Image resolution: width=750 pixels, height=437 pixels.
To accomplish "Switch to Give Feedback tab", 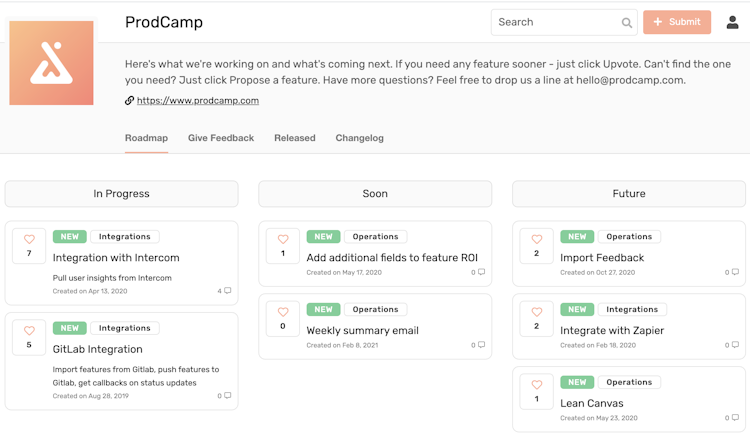I will click(x=221, y=138).
